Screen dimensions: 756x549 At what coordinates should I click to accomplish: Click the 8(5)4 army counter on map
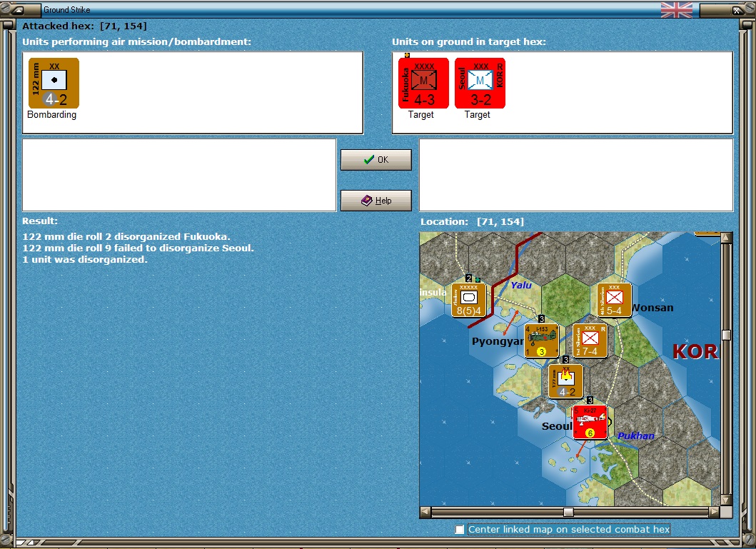point(468,301)
